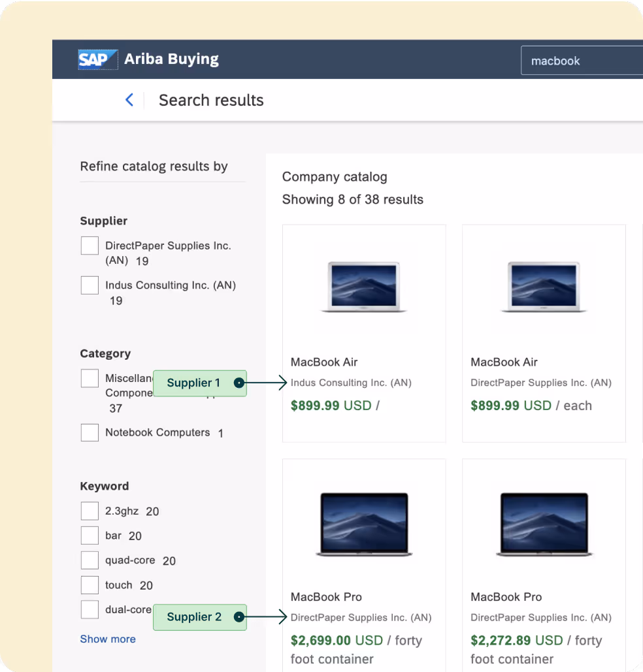Click the SAP logo
The image size is (643, 672).
point(98,59)
